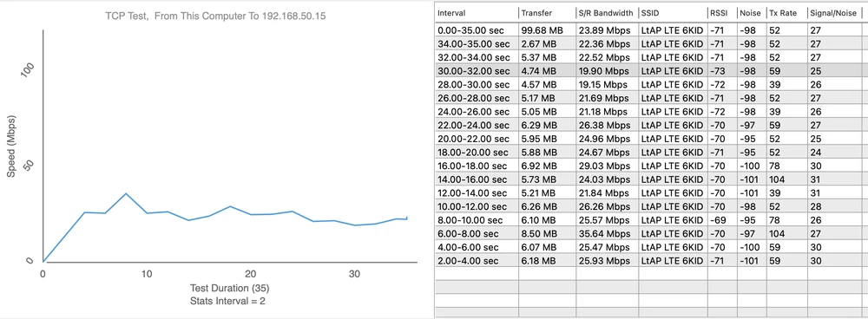
Task: Select the 6.00-8.00 sec interval cell
Action: point(477,233)
